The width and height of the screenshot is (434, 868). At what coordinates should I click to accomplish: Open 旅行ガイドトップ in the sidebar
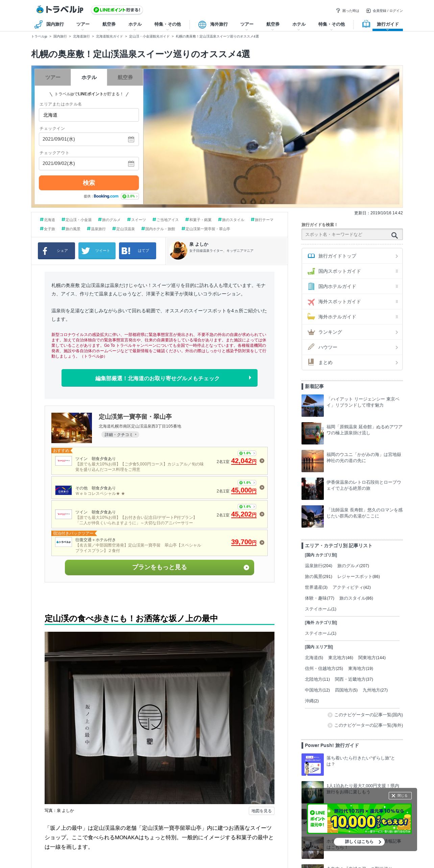[352, 256]
